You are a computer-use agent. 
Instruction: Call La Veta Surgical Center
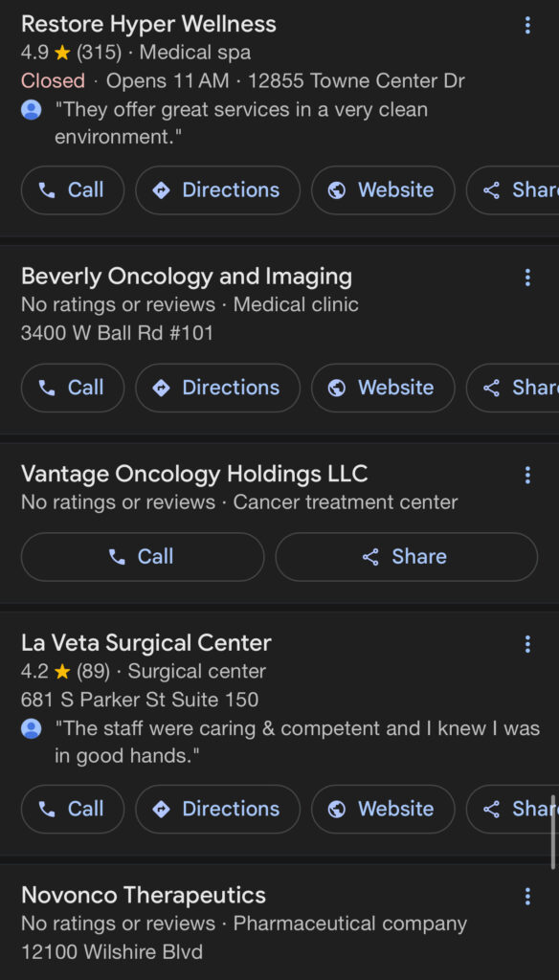(x=73, y=809)
